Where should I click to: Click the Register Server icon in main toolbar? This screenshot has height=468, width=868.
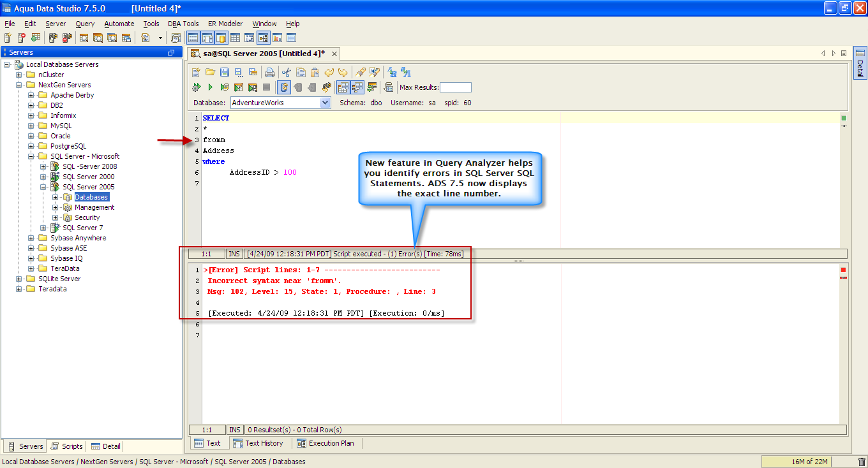8,38
